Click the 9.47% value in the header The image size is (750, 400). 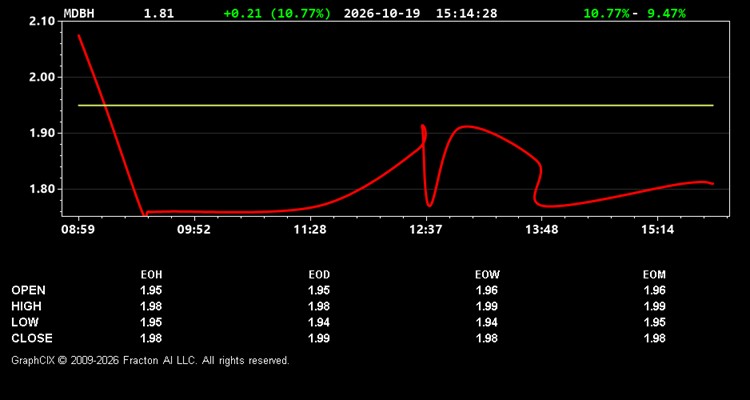pos(666,14)
